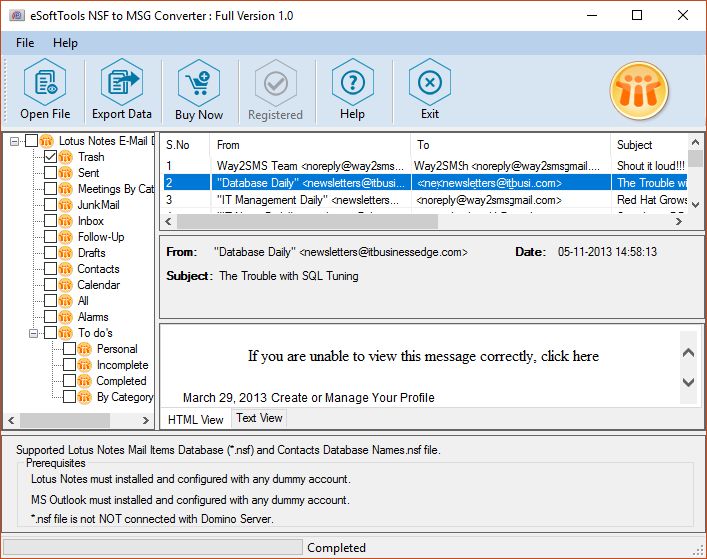This screenshot has height=559, width=707.
Task: Click the S.No column header
Action: [185, 145]
